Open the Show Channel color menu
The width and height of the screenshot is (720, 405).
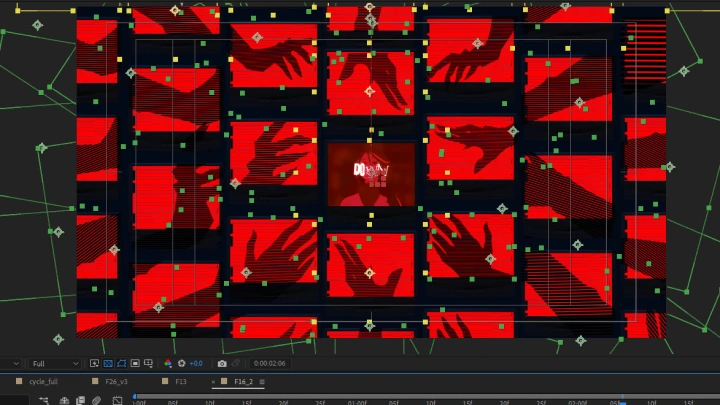coord(168,363)
